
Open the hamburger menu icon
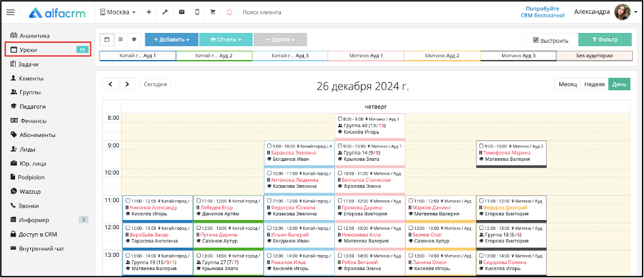point(11,13)
